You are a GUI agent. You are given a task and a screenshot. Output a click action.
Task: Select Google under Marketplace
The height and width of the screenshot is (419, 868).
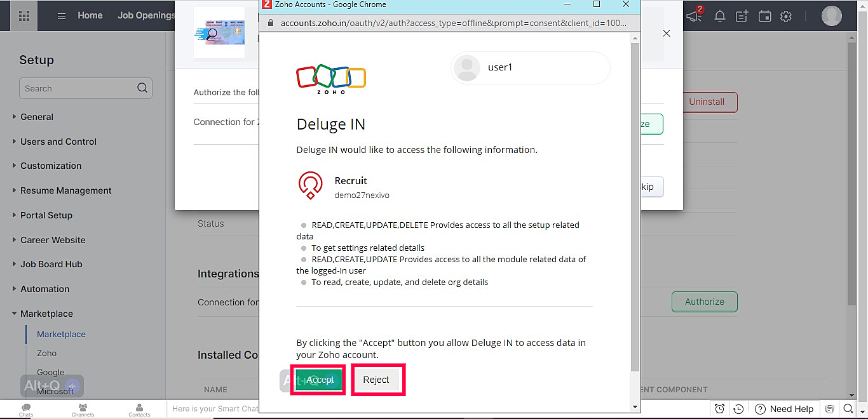point(50,372)
